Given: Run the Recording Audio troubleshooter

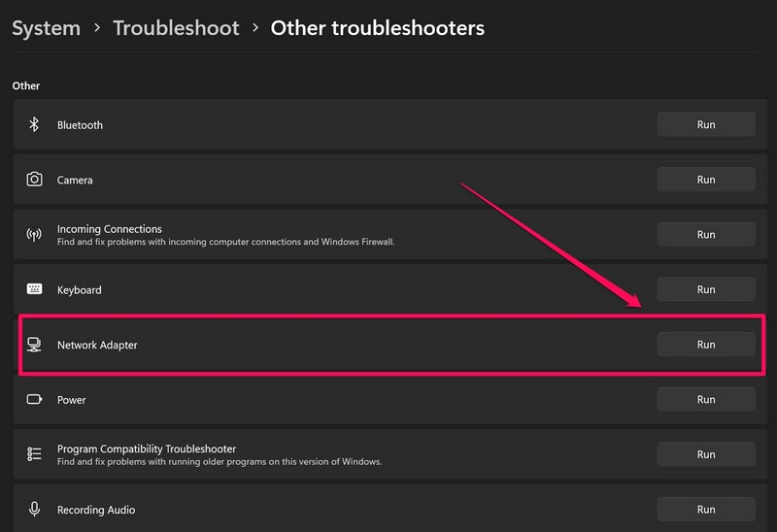Looking at the screenshot, I should [x=705, y=509].
